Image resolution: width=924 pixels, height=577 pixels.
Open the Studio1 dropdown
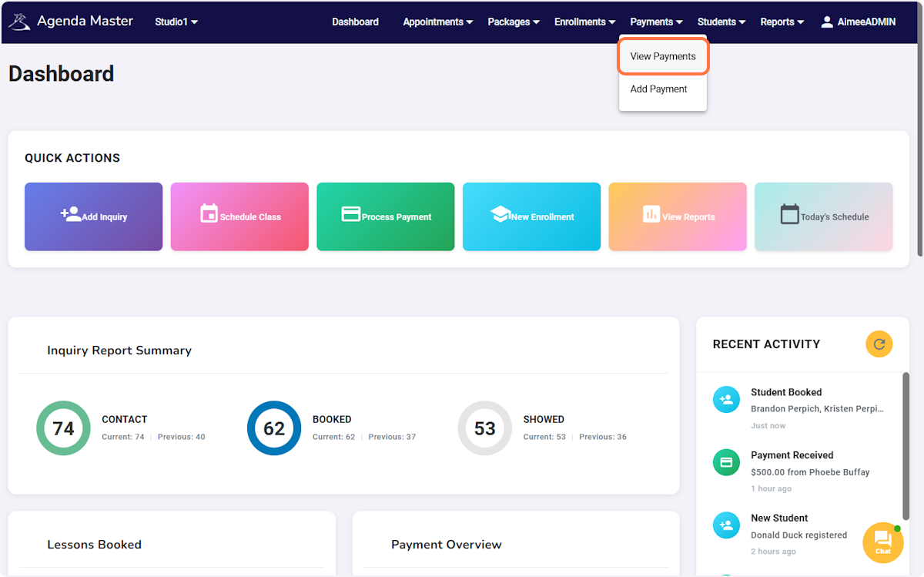(x=176, y=22)
